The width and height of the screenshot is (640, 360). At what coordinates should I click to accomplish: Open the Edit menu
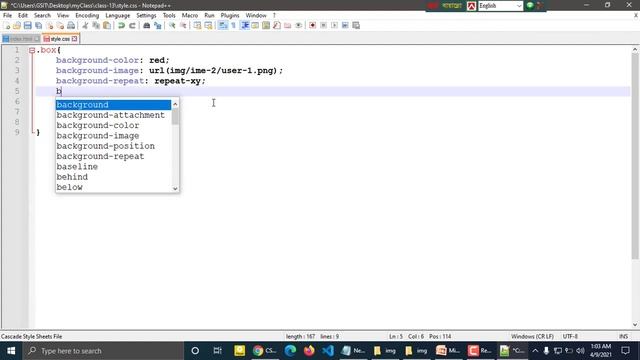tap(23, 15)
